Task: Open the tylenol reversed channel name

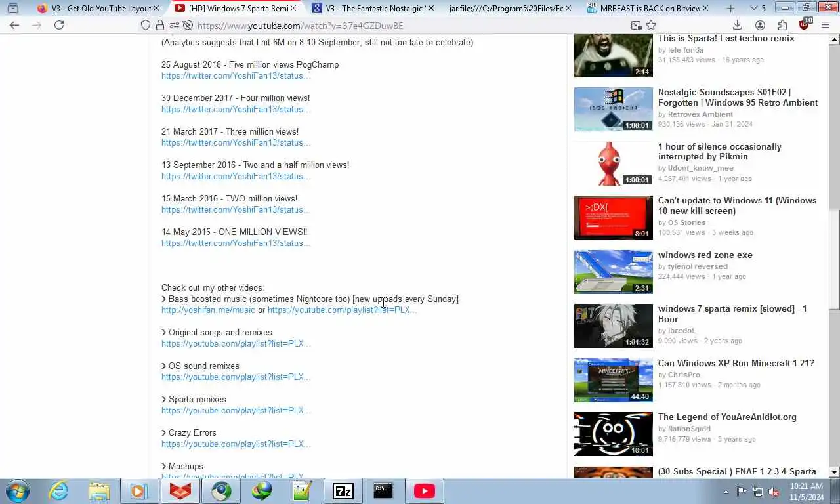Action: pos(698,266)
